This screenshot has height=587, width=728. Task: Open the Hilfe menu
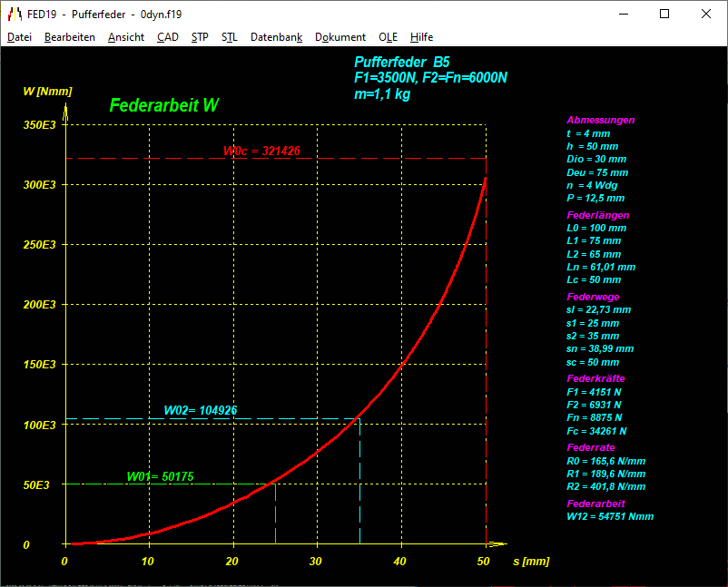(421, 37)
